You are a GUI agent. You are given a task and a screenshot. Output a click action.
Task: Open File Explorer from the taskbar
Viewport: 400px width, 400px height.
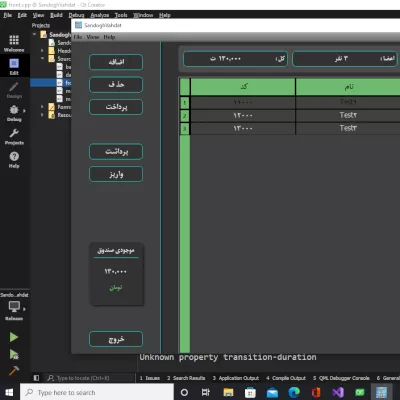point(228,392)
